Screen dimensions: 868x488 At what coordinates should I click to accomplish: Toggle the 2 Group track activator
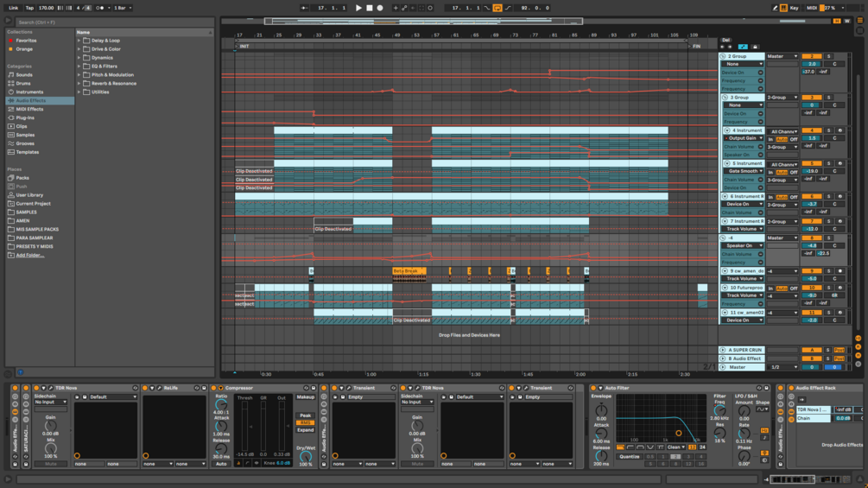[811, 56]
